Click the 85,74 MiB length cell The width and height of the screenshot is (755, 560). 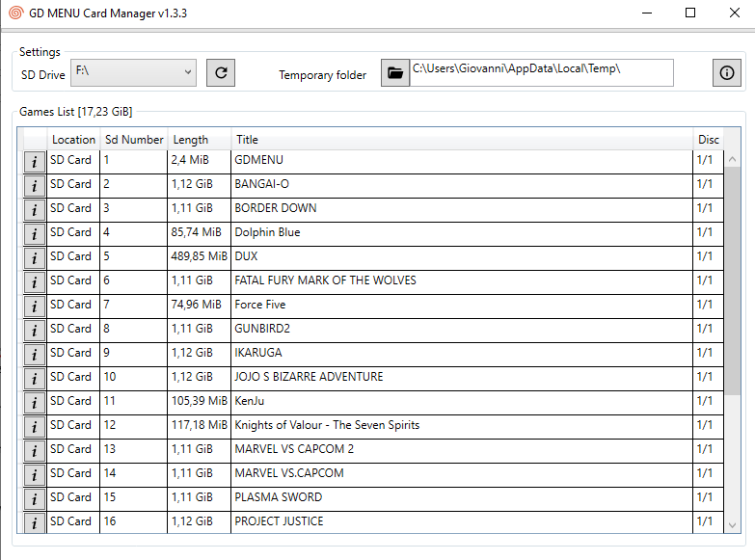pos(199,234)
